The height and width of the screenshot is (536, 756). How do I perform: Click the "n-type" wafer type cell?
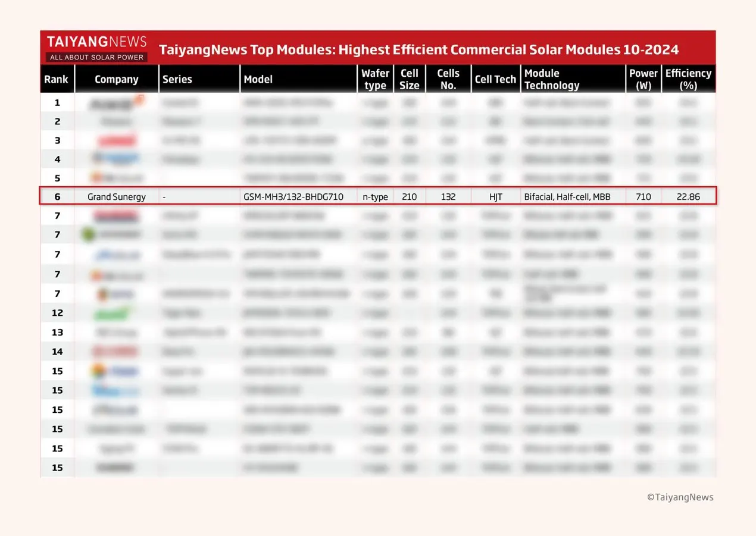click(x=376, y=196)
